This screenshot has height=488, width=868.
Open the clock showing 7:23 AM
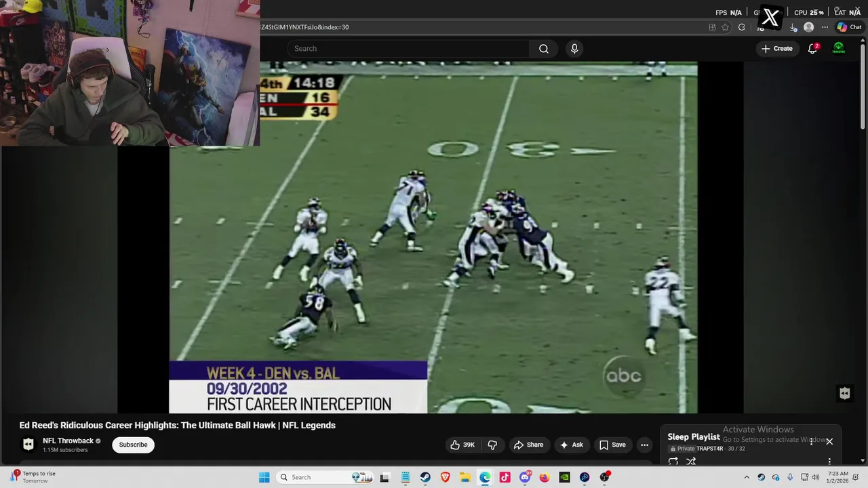tap(838, 477)
